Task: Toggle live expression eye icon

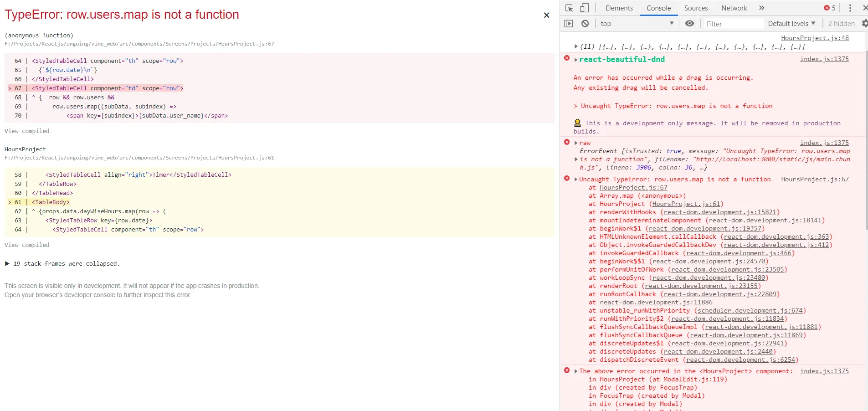Action: (690, 24)
